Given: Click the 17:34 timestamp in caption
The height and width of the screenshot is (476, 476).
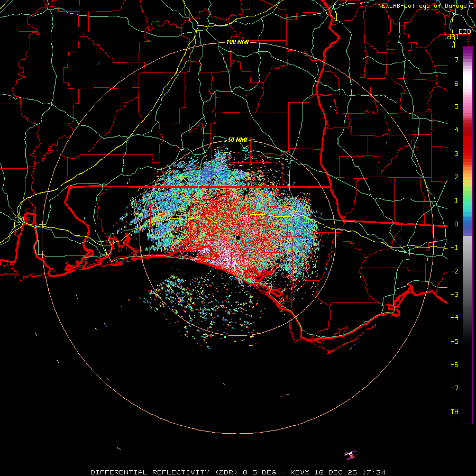Looking at the screenshot, I should (375, 472).
